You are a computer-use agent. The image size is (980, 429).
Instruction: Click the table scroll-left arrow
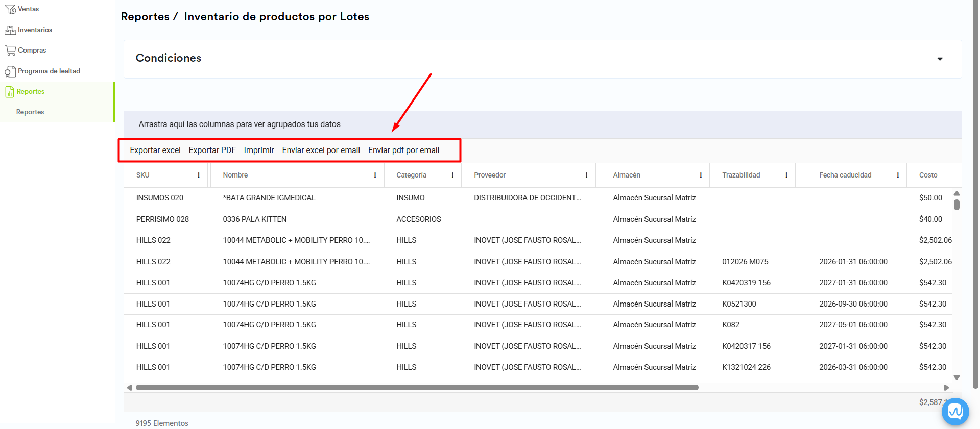129,388
